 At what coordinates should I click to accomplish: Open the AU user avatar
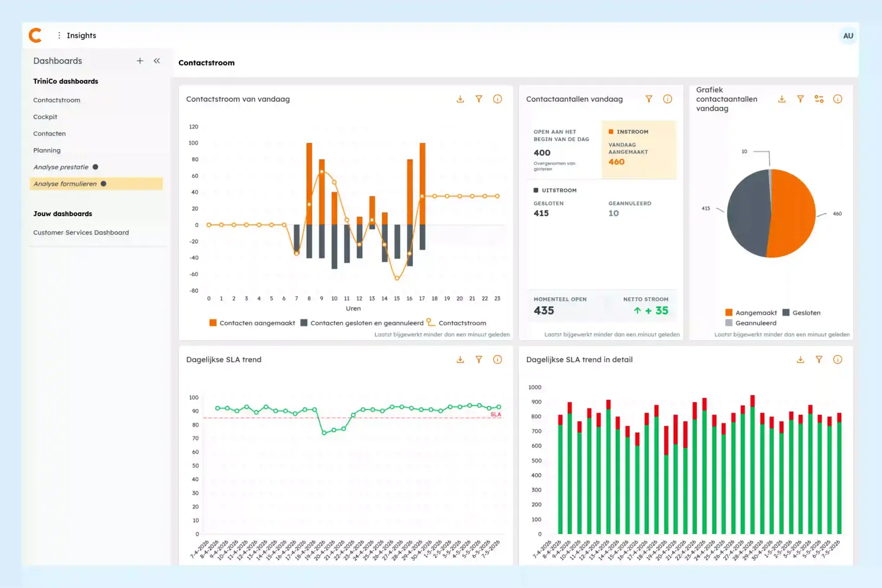[848, 36]
